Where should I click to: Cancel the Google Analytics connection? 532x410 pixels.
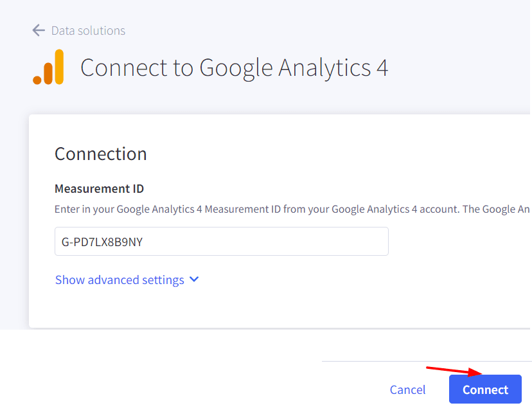407,389
